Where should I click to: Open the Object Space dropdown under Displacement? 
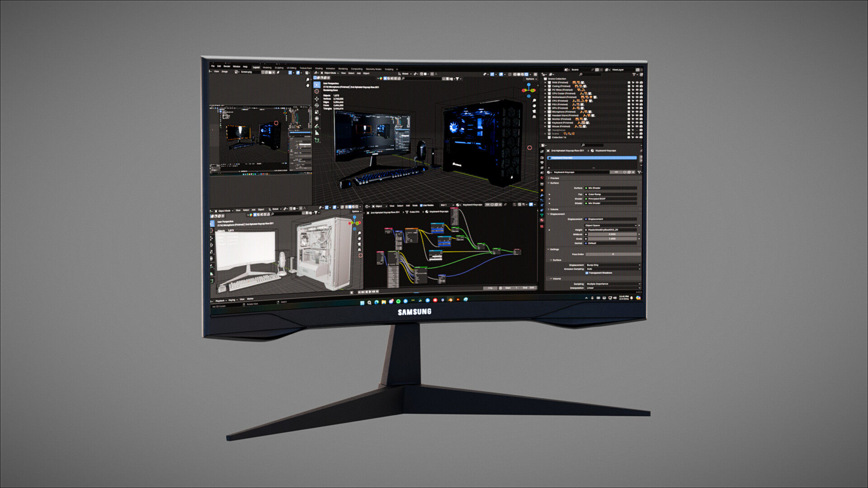coord(611,225)
